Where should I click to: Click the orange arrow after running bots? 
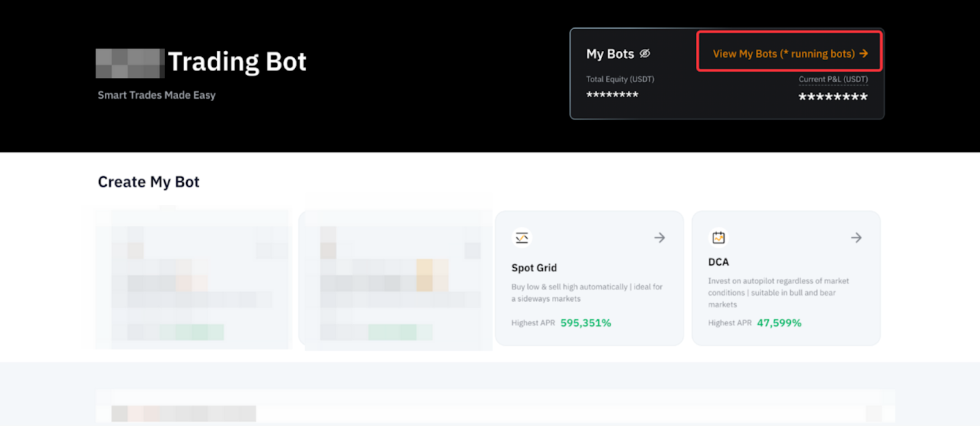click(x=864, y=54)
